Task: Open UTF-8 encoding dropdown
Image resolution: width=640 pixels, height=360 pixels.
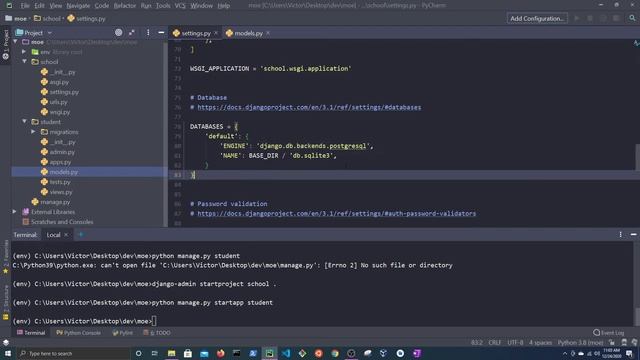Action: click(515, 342)
